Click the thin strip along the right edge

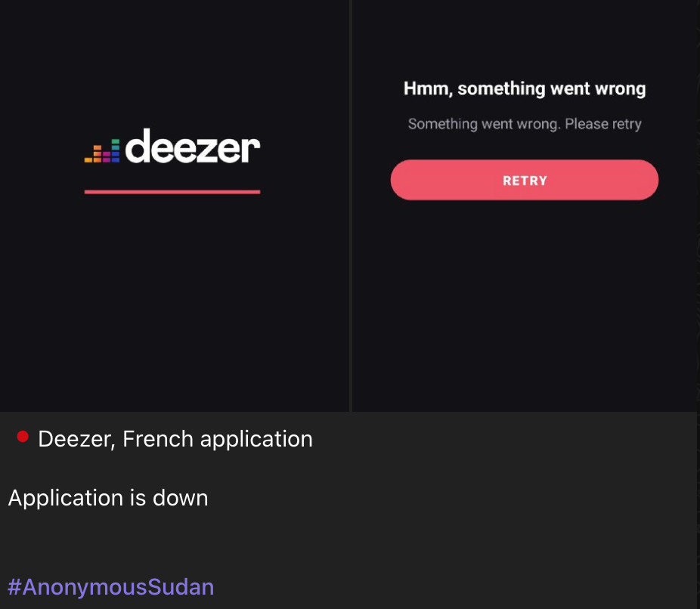pyautogui.click(x=698, y=304)
